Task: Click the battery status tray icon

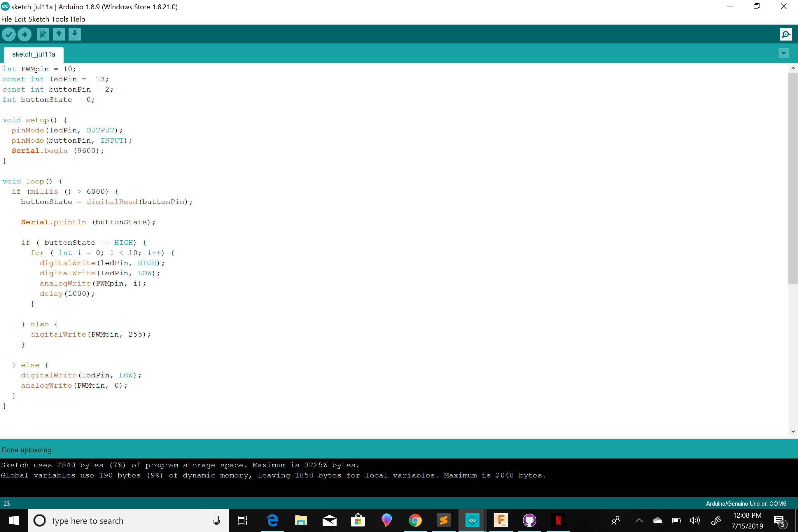Action: 676,520
